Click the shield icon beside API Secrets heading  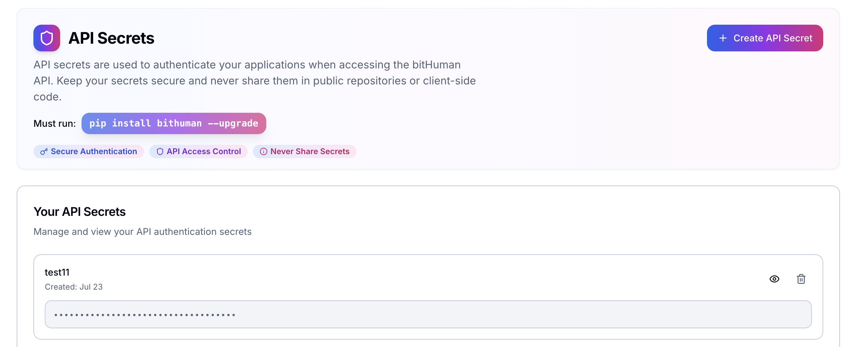(46, 38)
